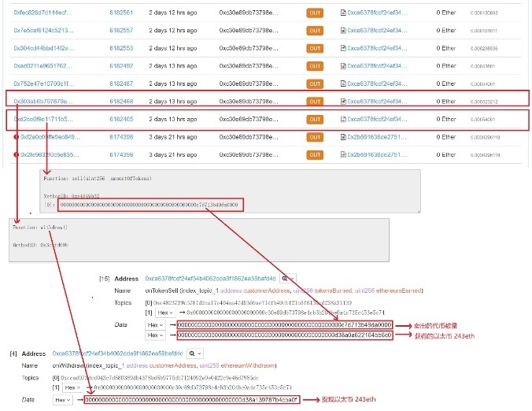The image size is (532, 411).
Task: Open transaction hash 0xd2cc9f6e1711b5 link
Action: (44, 118)
